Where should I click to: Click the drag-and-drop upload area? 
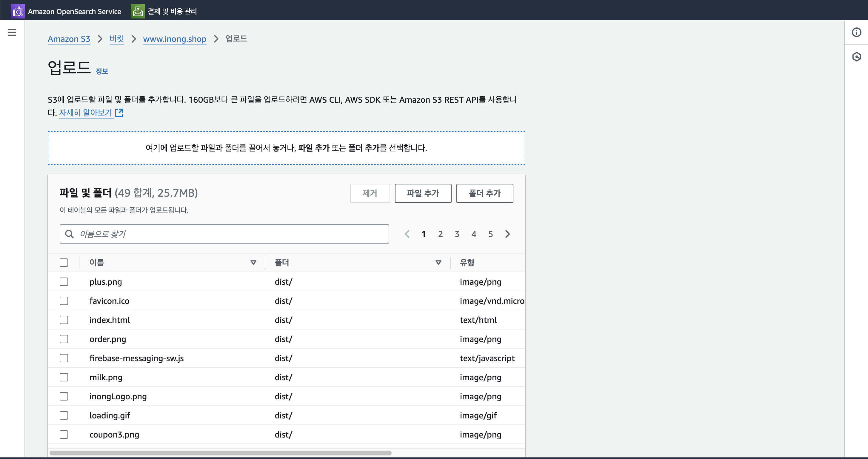(287, 148)
